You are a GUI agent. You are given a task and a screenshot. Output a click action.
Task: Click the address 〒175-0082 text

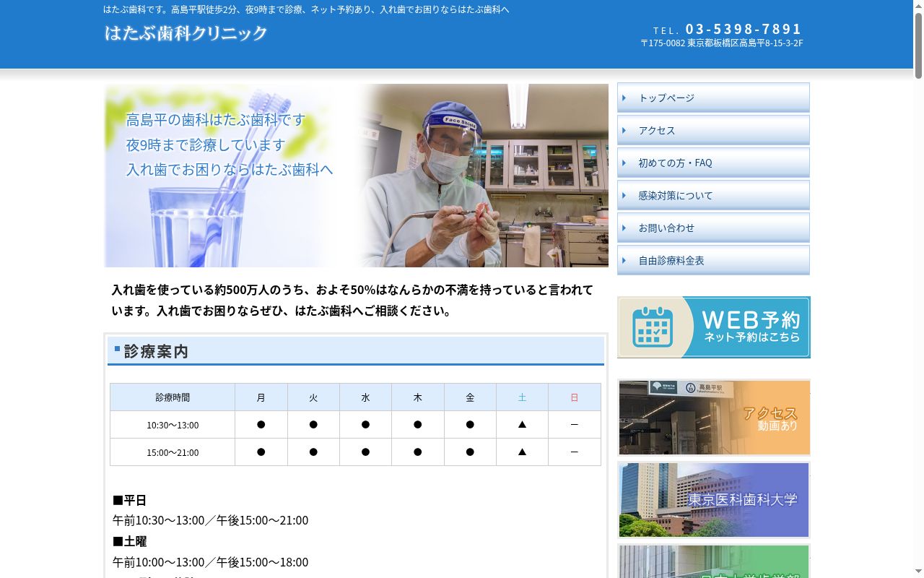click(x=722, y=43)
